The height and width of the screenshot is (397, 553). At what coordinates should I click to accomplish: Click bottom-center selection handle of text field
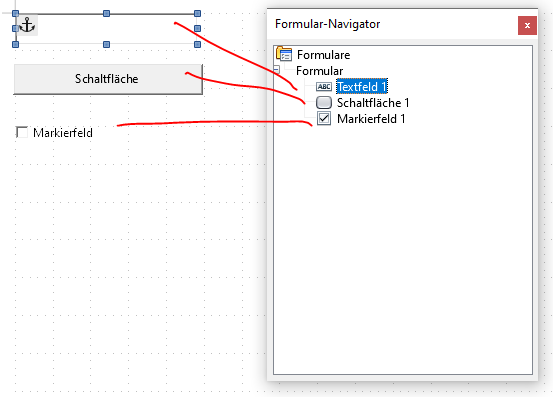point(106,44)
